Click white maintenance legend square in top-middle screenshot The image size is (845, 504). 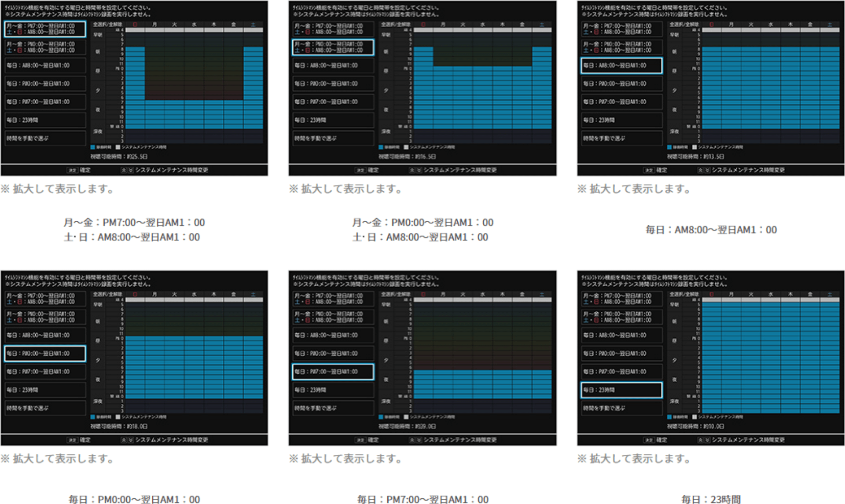coord(406,147)
